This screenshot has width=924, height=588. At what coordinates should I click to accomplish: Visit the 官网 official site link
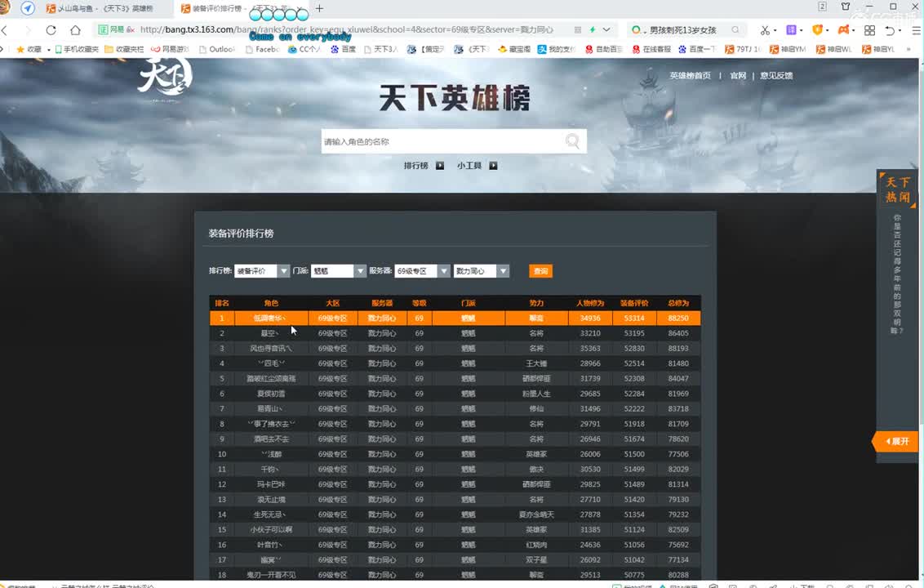coord(737,75)
